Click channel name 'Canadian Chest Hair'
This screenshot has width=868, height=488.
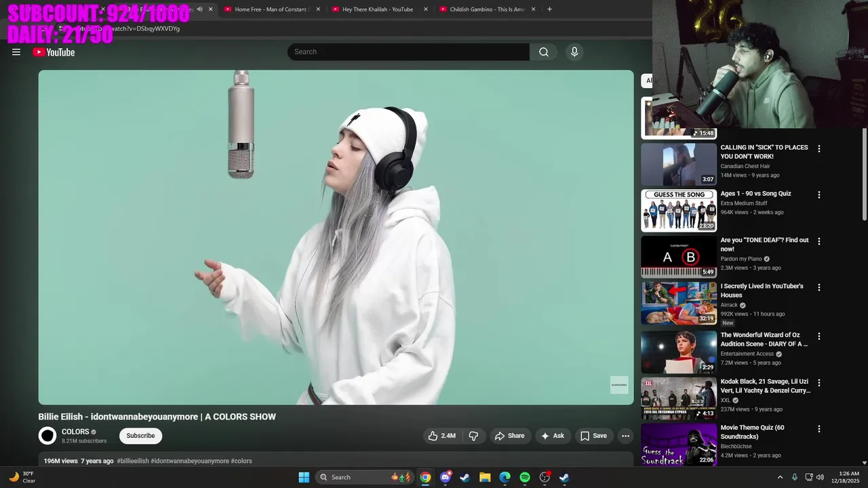745,166
